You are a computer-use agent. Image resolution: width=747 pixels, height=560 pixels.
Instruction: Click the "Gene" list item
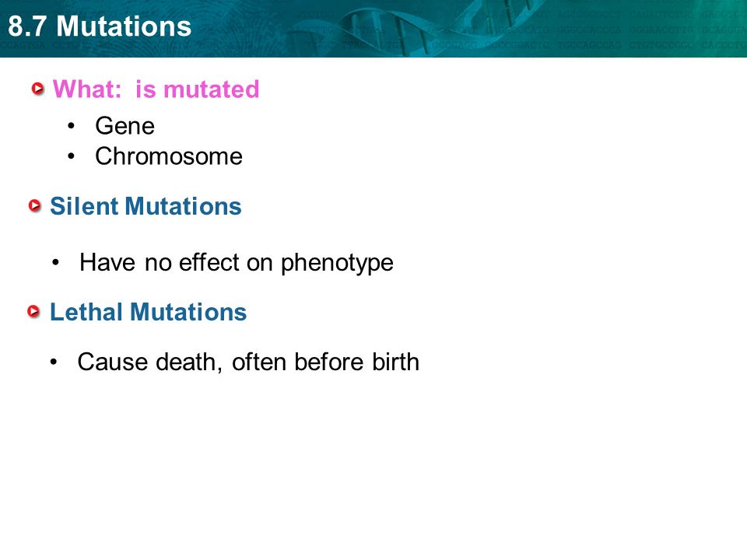tap(124, 126)
